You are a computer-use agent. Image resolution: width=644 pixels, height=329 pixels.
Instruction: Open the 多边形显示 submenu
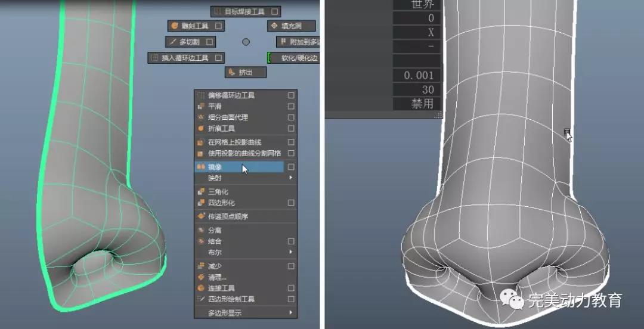coord(291,313)
